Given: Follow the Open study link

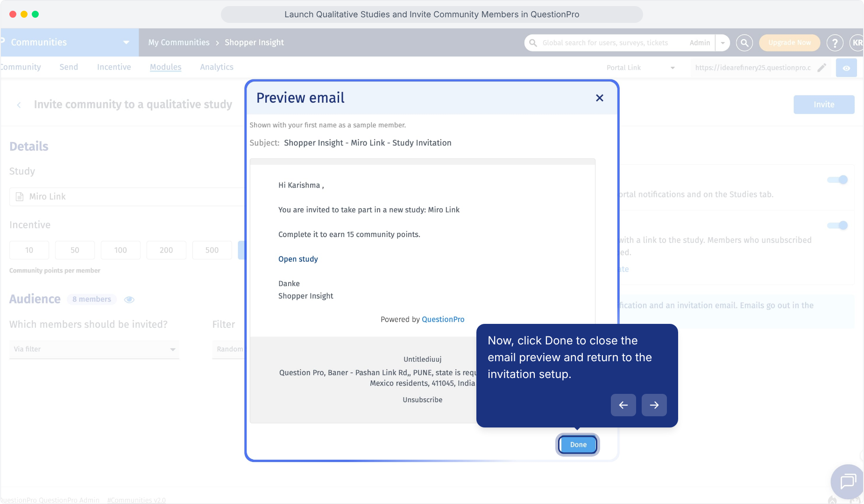Looking at the screenshot, I should [298, 259].
